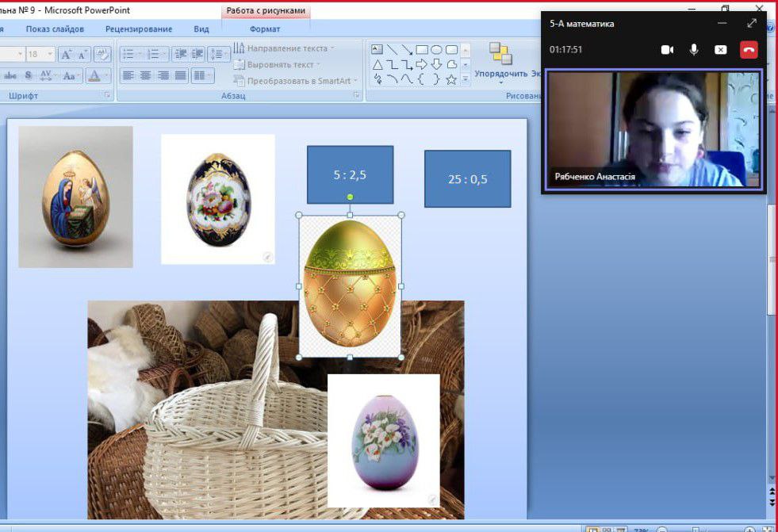The image size is (778, 532).
Task: Open the Arrange (Упорядочить) menu
Action: coord(500,63)
